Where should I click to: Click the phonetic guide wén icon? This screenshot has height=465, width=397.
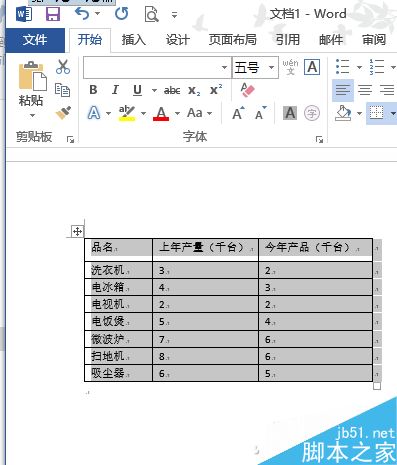click(290, 67)
